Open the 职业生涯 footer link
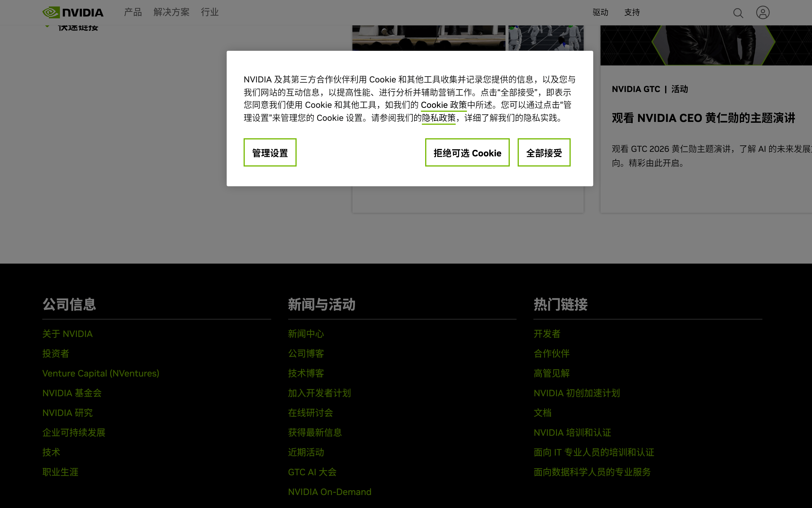Viewport: 812px width, 508px height. coord(60,472)
